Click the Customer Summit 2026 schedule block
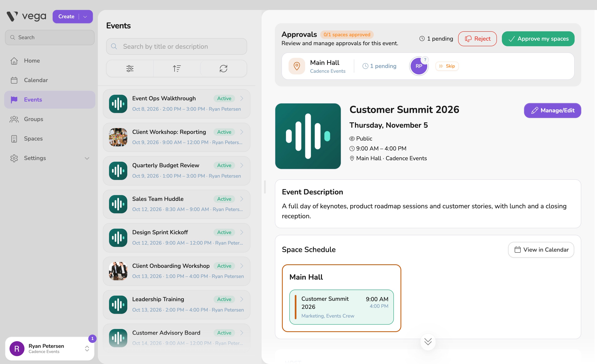The height and width of the screenshot is (364, 597). 341,307
